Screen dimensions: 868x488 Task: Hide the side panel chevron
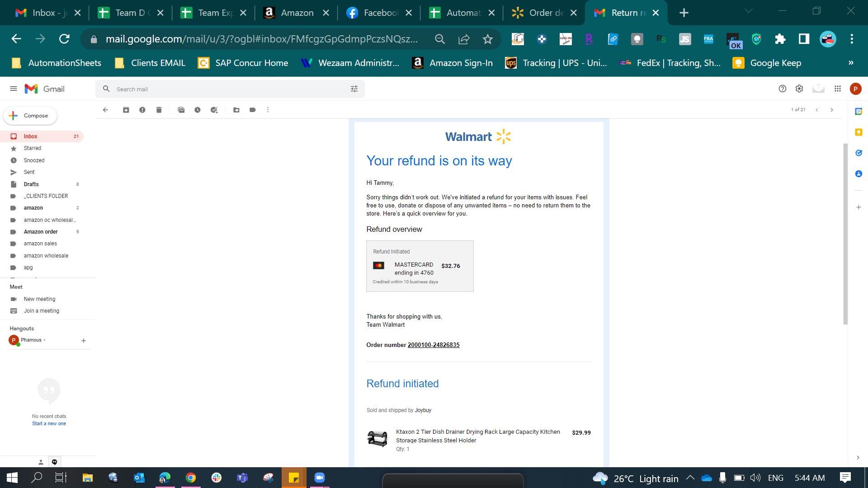pos(858,458)
